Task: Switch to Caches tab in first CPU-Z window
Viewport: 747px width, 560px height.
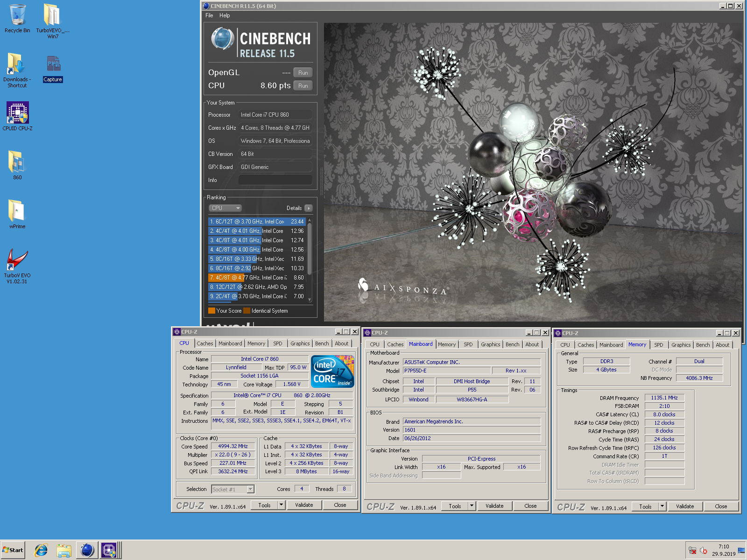Action: coord(204,343)
